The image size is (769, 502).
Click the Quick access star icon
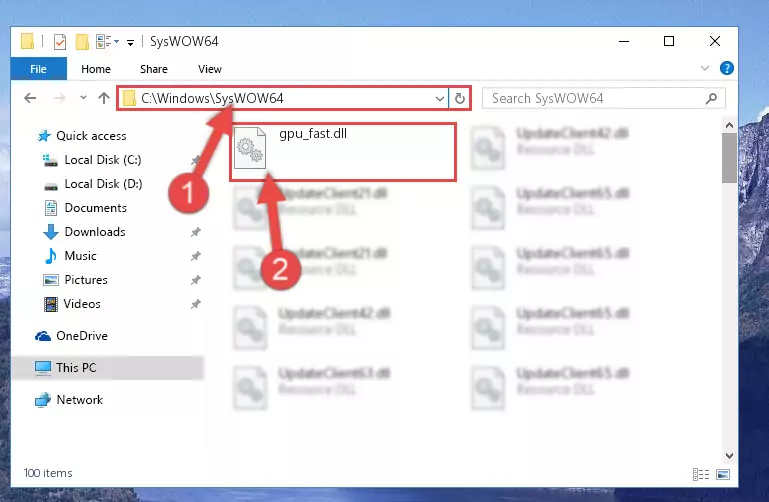point(44,136)
